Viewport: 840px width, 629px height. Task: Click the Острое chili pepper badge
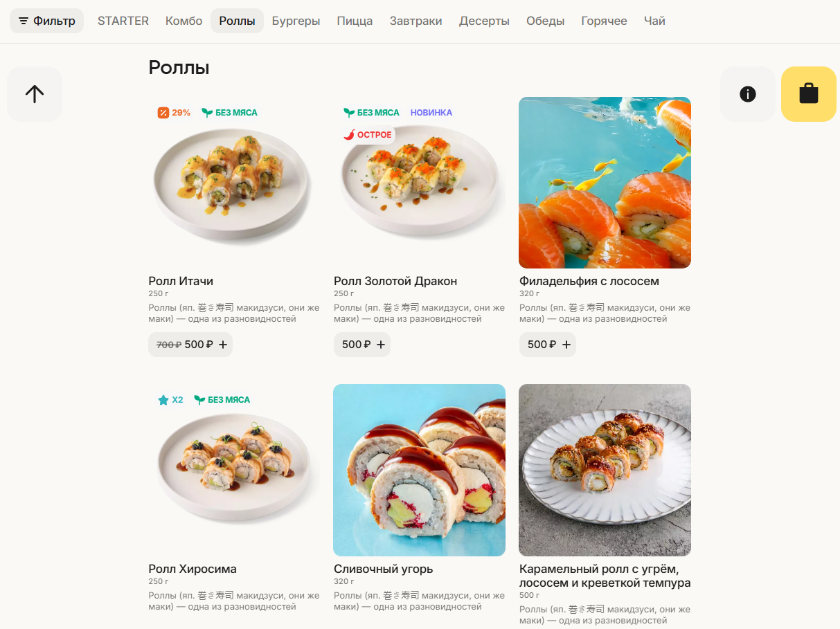coord(368,135)
